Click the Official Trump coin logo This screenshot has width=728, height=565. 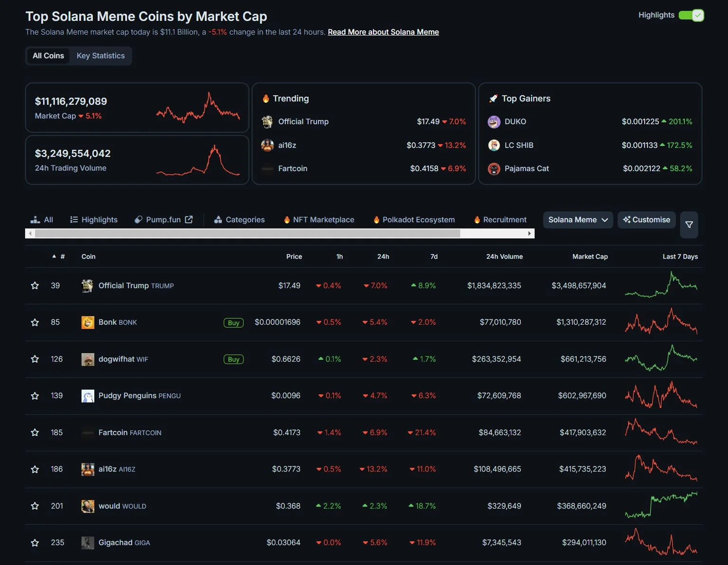click(x=87, y=285)
